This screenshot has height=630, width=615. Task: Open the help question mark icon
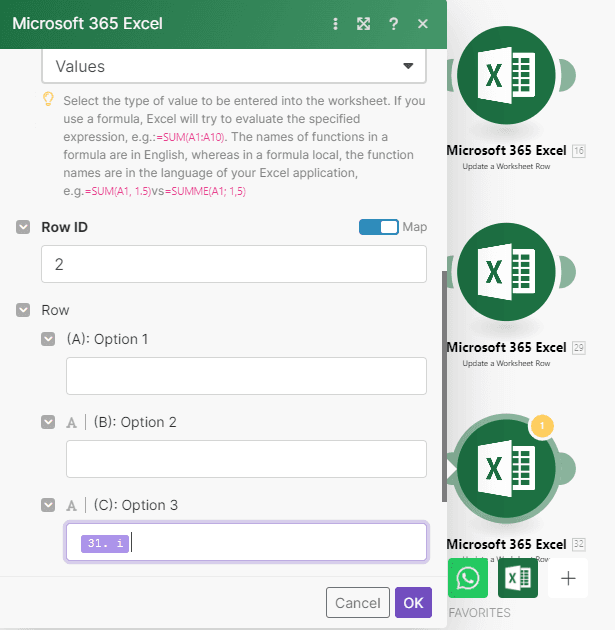[394, 24]
